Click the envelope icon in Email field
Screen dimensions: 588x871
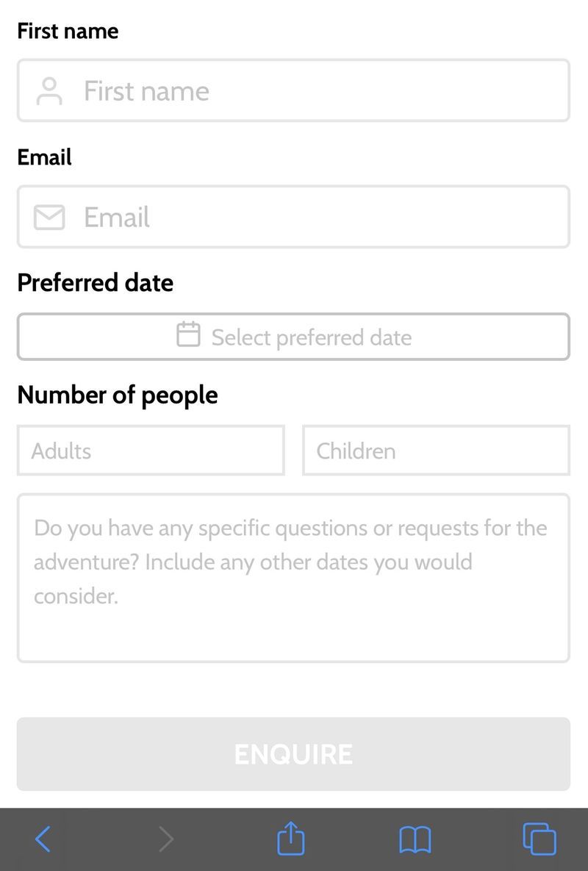[49, 218]
